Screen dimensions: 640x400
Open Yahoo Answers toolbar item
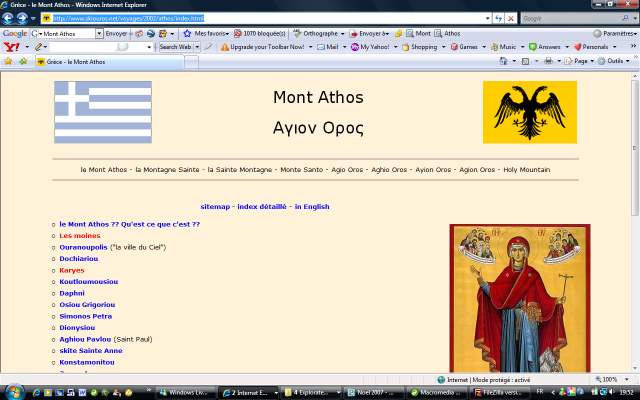545,47
